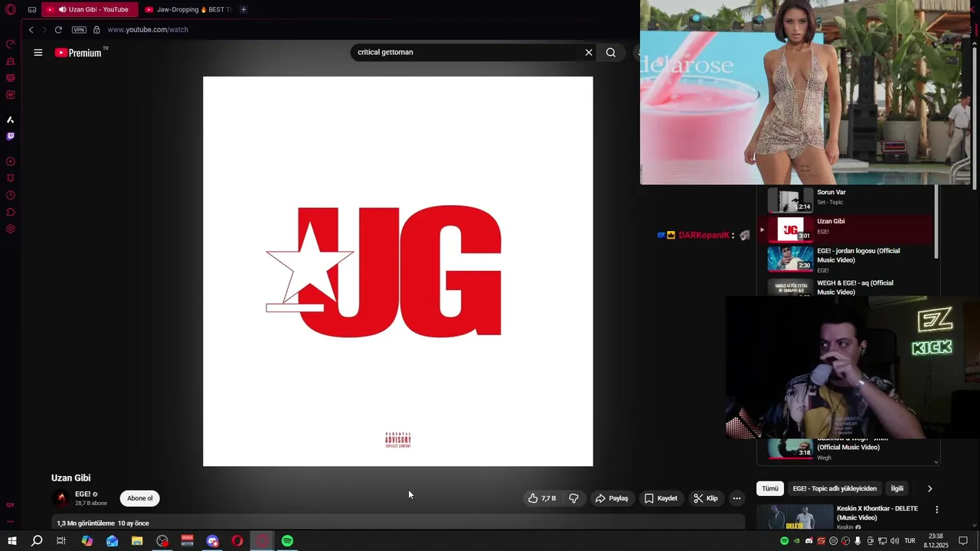This screenshot has width=980, height=551.
Task: Play Sorun Var in the playlist
Action: pyautogui.click(x=845, y=199)
